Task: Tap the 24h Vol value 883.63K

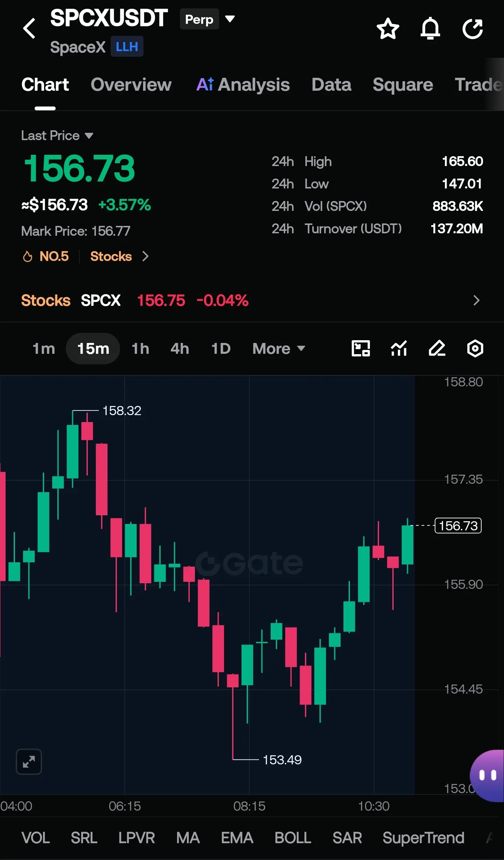Action: pyautogui.click(x=458, y=206)
